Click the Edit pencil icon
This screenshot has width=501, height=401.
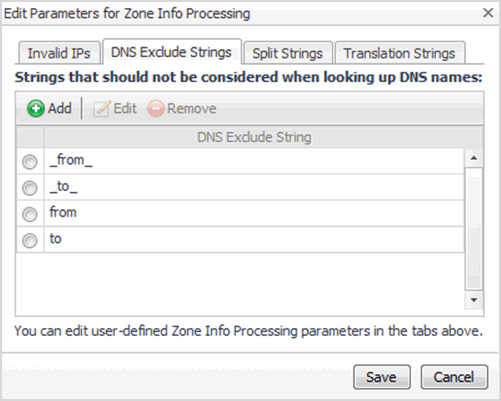(101, 109)
